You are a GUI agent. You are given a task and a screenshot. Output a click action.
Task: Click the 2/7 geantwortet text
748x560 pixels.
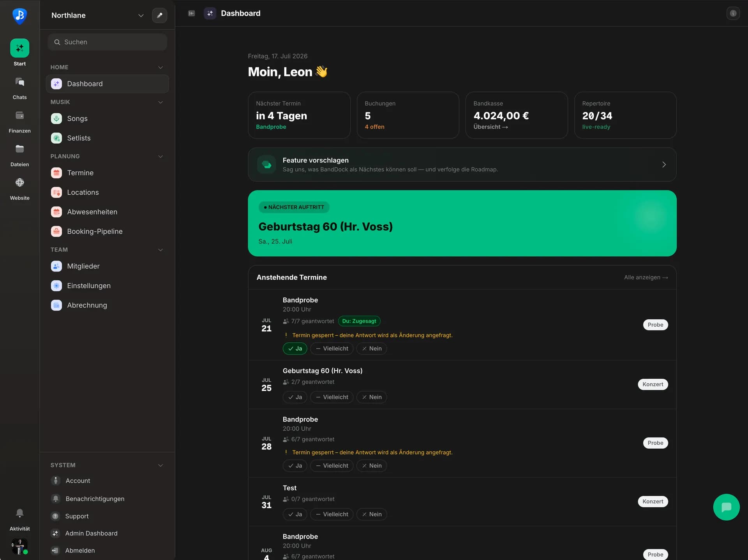pos(313,382)
